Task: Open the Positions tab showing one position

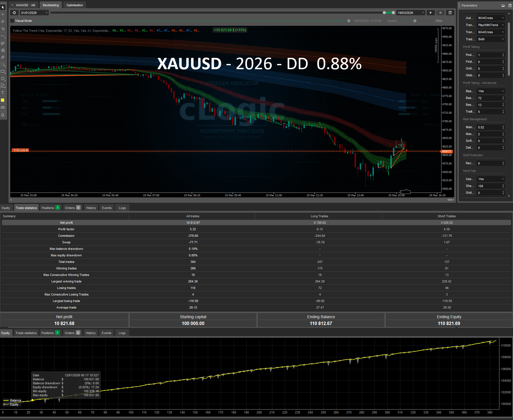Action: coord(50,208)
